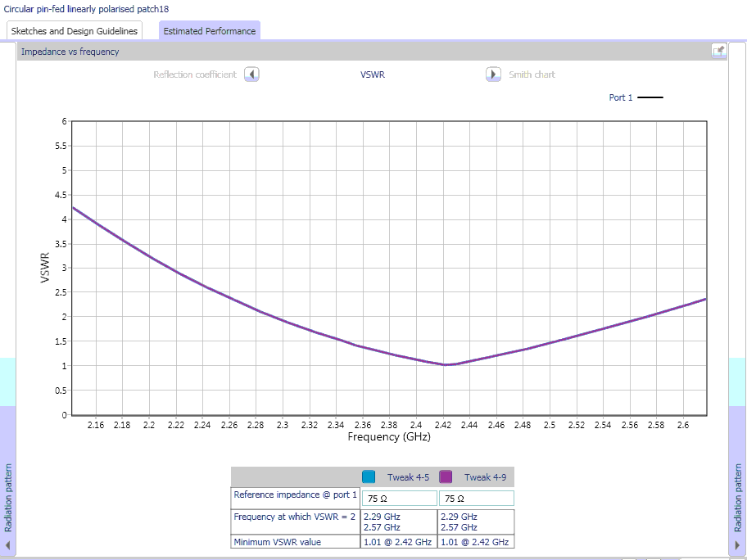Screen dimensions: 747x560
Task: Click the Reflection coefficient label
Action: click(x=195, y=75)
